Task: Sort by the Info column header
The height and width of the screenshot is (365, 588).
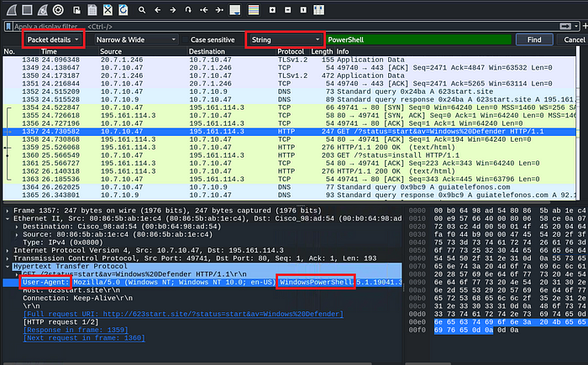Action: 343,51
